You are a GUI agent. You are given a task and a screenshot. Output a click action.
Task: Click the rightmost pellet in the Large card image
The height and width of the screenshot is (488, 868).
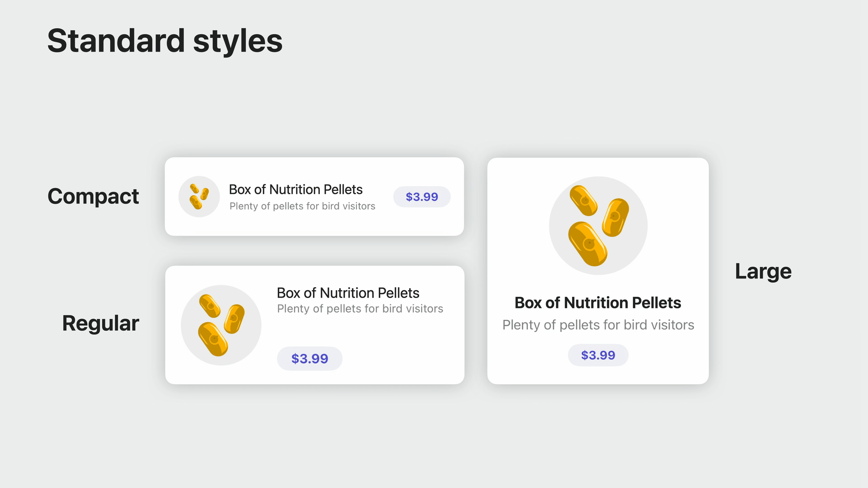(x=615, y=217)
